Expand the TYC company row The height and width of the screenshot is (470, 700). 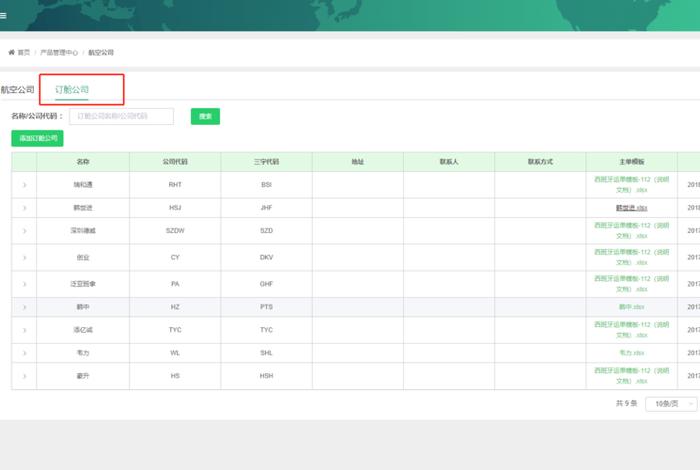[x=24, y=330]
